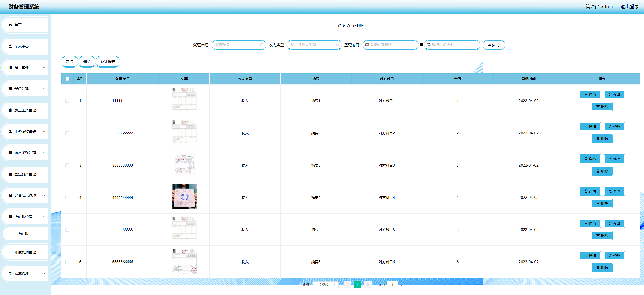Check the checkbox for row 3333333333
The height and width of the screenshot is (295, 644).
(67, 165)
